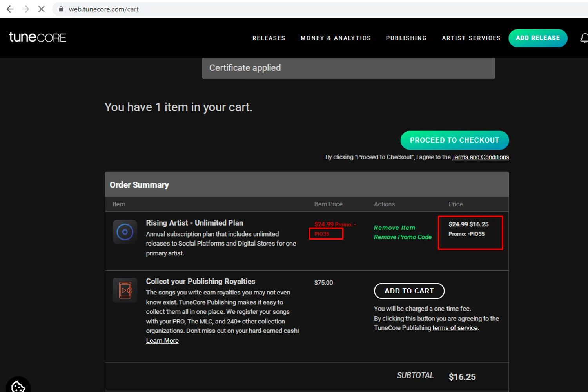
Task: Go back using the browser back arrow
Action: click(x=10, y=9)
